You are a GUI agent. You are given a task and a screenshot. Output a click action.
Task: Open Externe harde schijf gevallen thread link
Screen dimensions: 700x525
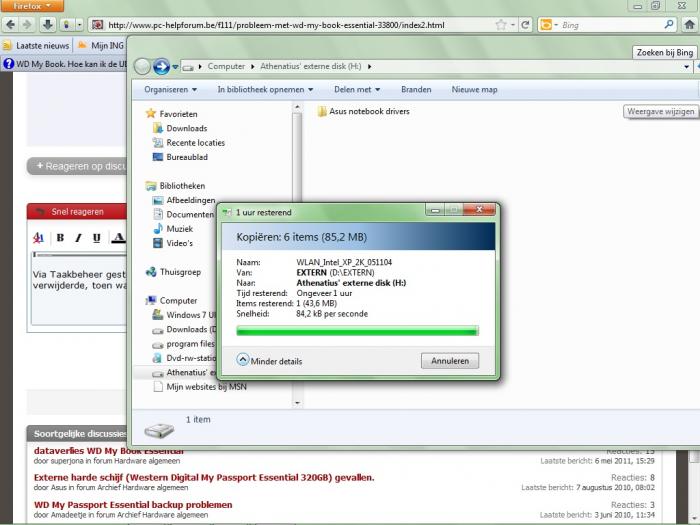pos(204,478)
